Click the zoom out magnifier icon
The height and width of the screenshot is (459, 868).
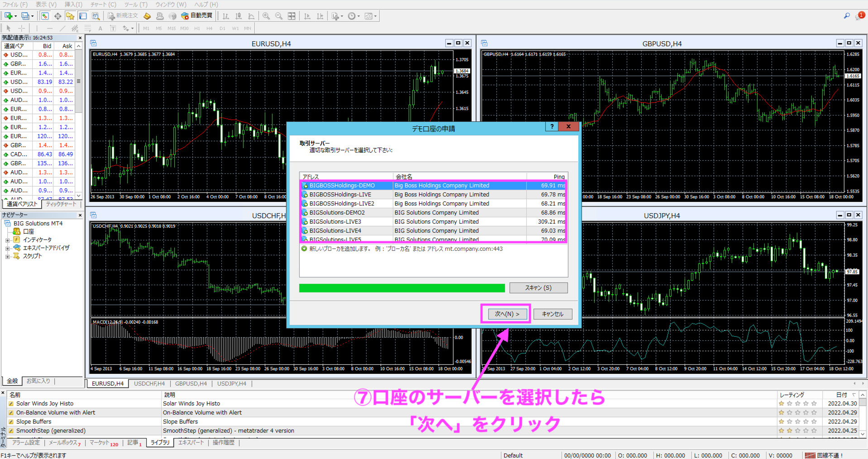[x=279, y=16]
